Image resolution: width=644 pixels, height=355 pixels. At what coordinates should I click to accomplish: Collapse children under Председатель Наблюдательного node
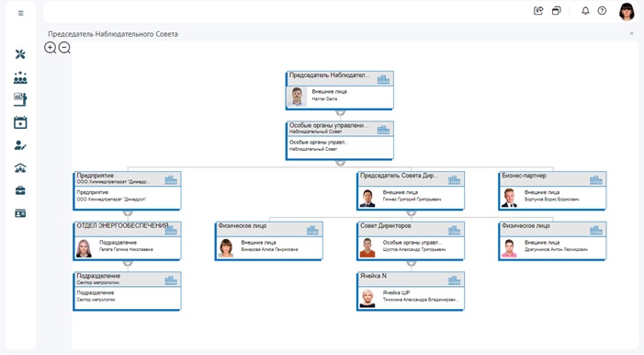click(340, 113)
